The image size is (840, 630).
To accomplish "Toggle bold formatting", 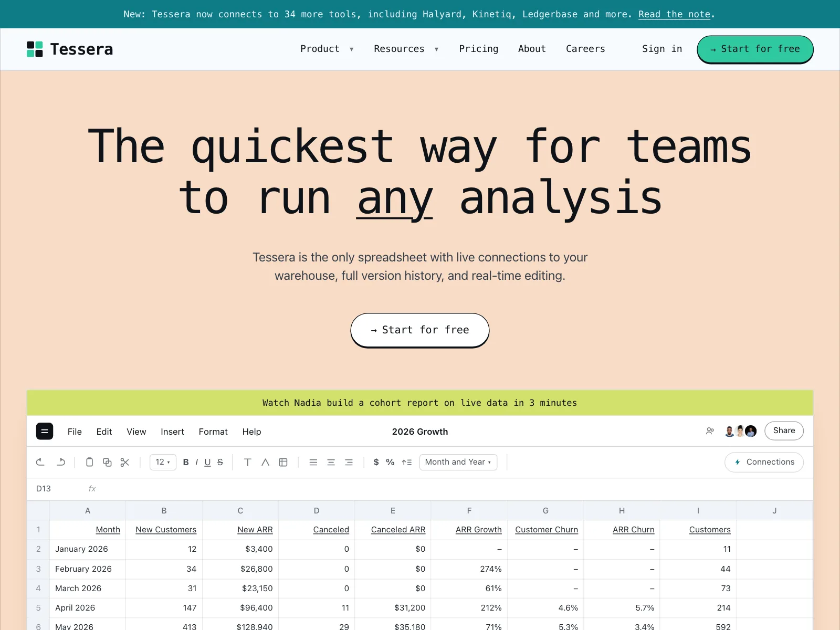I will 186,462.
